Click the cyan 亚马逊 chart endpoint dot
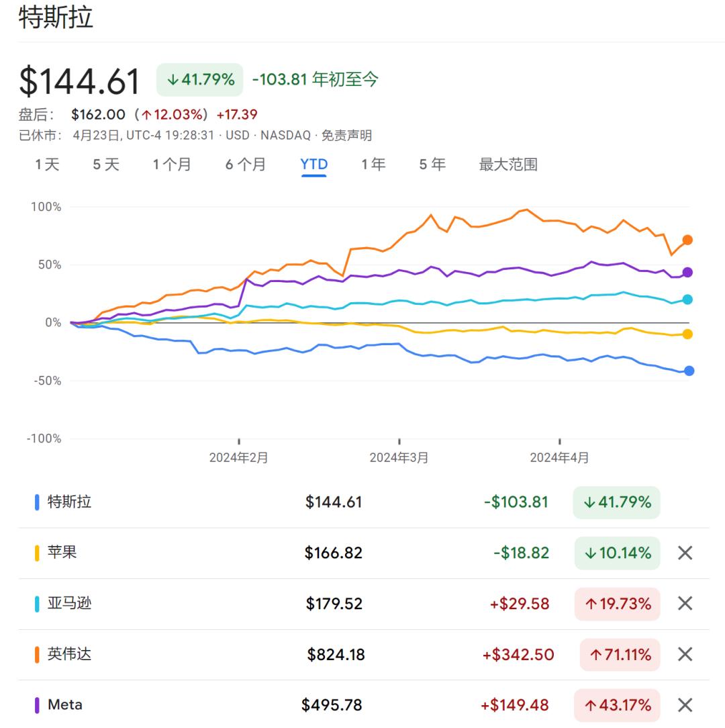The width and height of the screenshot is (725, 728). point(687,300)
